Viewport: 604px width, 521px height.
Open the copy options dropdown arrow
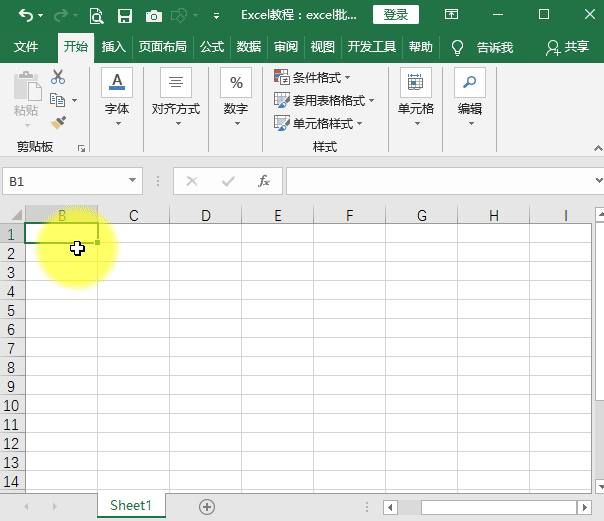click(74, 101)
